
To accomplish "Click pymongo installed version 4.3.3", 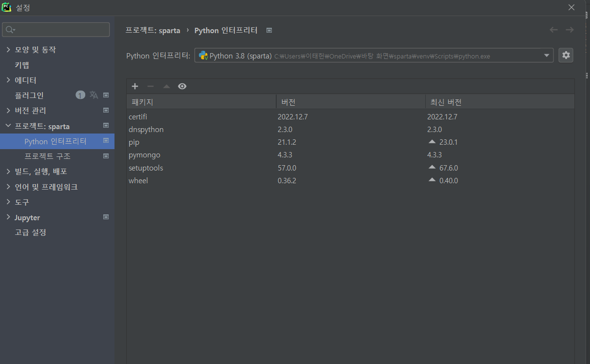I will tap(285, 155).
